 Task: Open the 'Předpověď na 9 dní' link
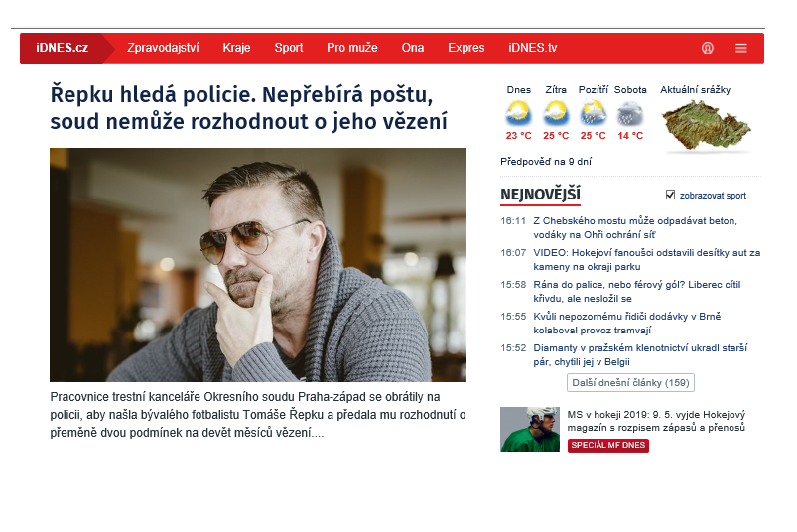pos(547,161)
